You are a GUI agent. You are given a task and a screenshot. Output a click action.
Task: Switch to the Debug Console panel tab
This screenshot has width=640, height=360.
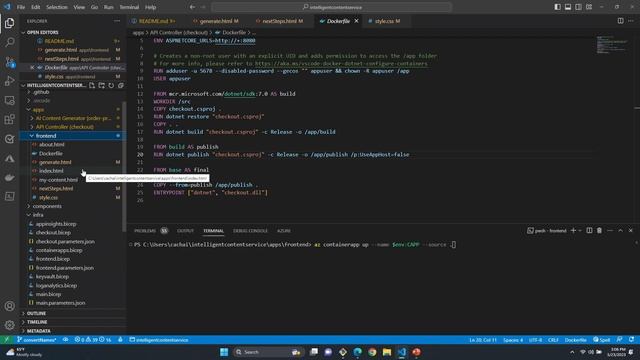coord(250,231)
